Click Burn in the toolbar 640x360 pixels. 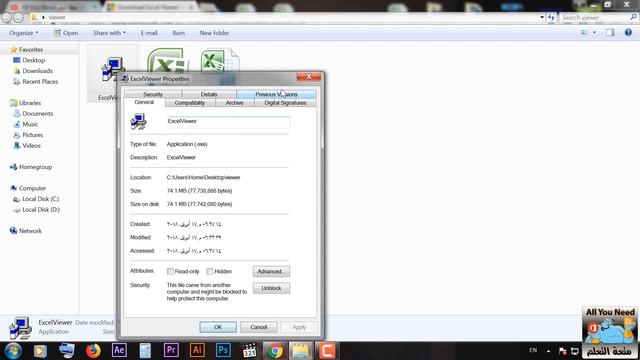click(179, 33)
